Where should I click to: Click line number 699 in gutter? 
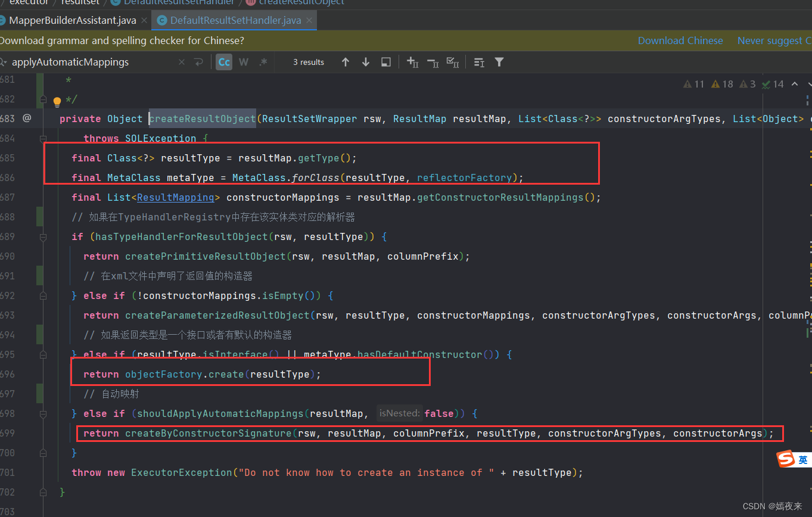coord(7,433)
